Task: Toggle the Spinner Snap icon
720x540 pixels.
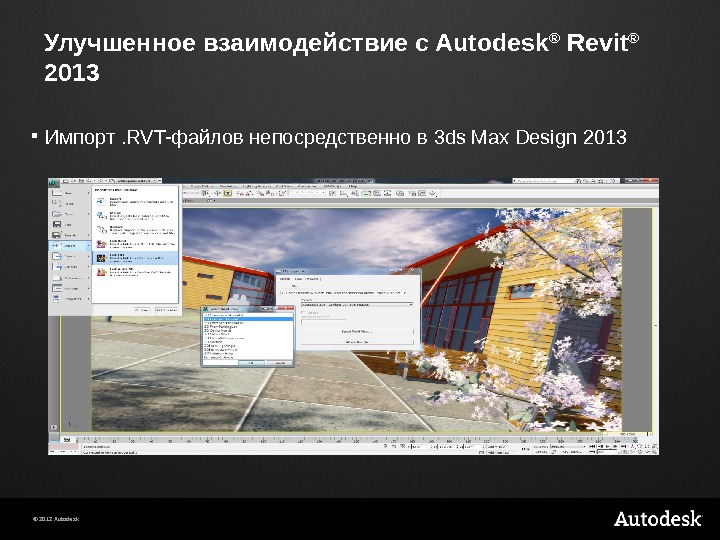Action: click(x=270, y=193)
